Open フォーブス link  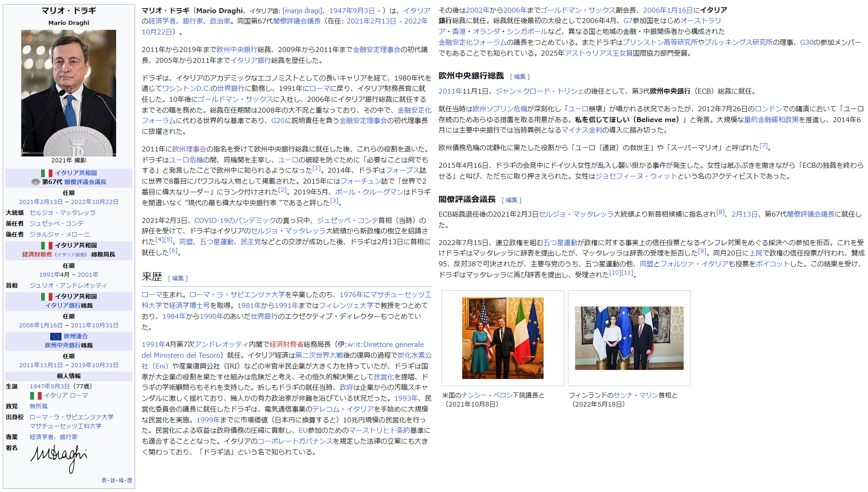click(x=402, y=170)
